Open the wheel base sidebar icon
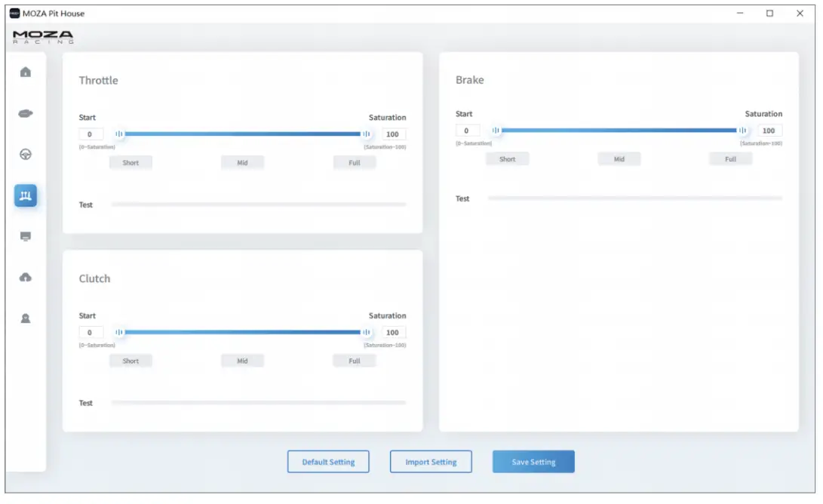Viewport: 823px width, 504px height. click(x=25, y=113)
